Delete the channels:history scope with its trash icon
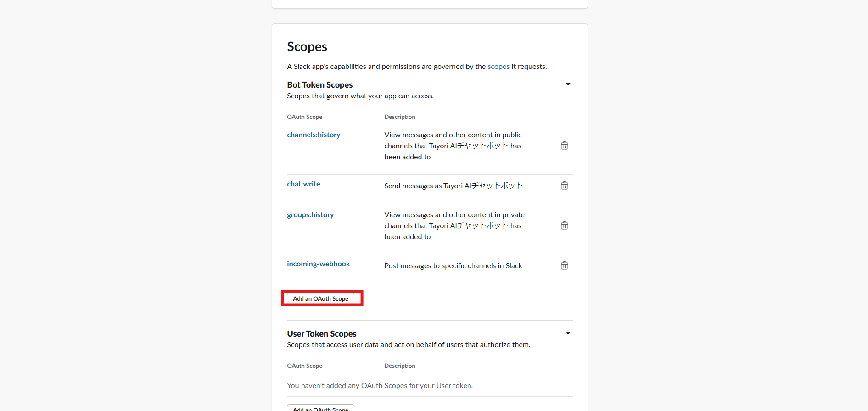Image resolution: width=868 pixels, height=411 pixels. (x=565, y=146)
